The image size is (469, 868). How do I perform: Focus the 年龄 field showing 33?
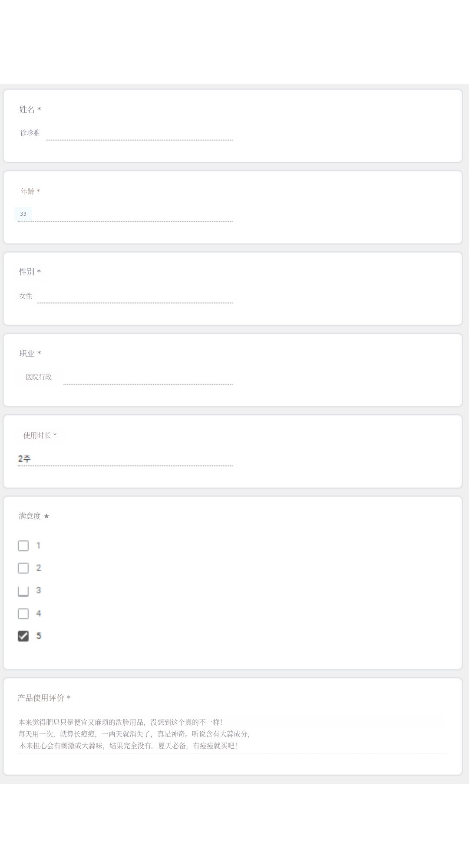coord(126,214)
